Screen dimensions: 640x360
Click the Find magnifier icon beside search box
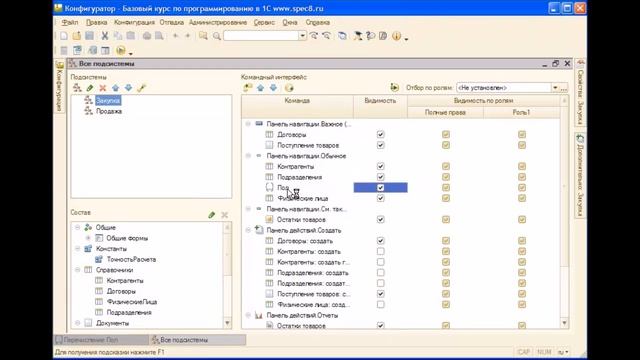[217, 36]
